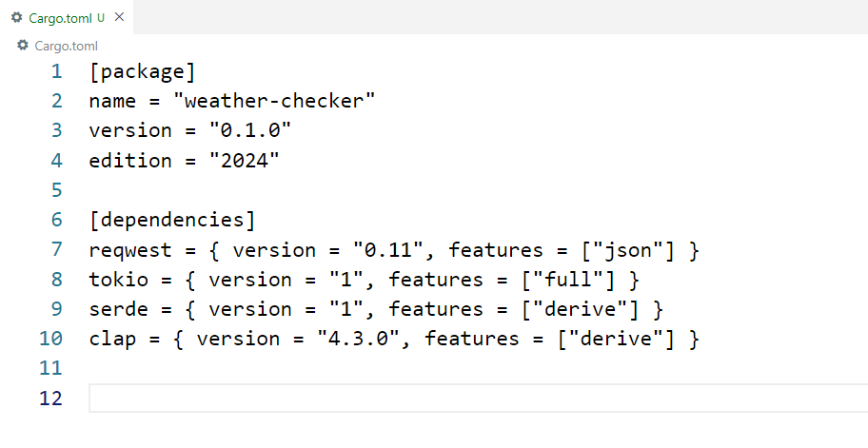Click the gear icon on Cargo.toml tab
Image resolution: width=868 pixels, height=448 pixels.
16,17
